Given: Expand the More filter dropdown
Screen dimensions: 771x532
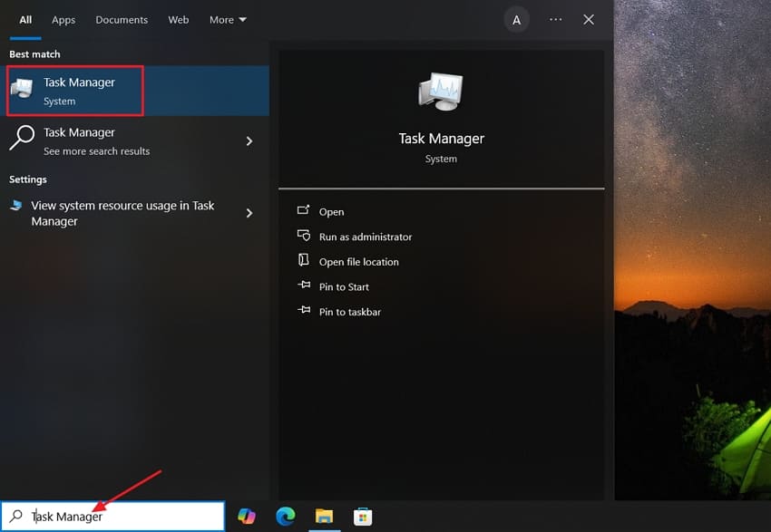Looking at the screenshot, I should [228, 19].
